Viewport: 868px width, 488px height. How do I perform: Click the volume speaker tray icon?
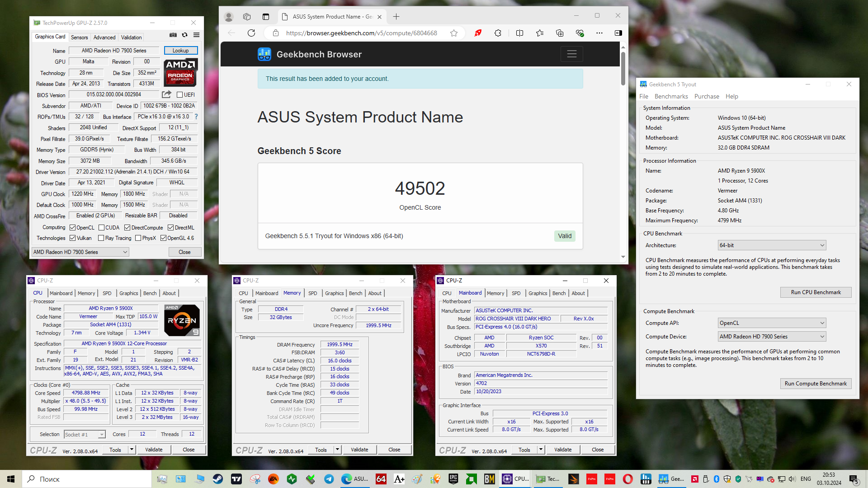[792, 479]
